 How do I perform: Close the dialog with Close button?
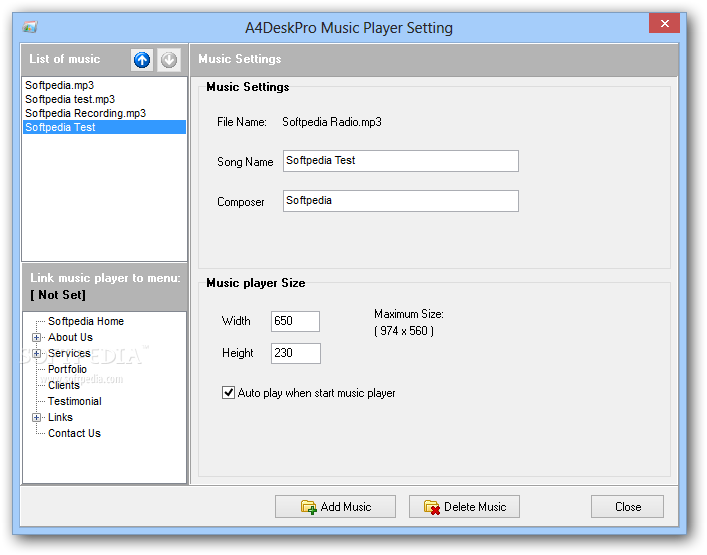click(627, 507)
